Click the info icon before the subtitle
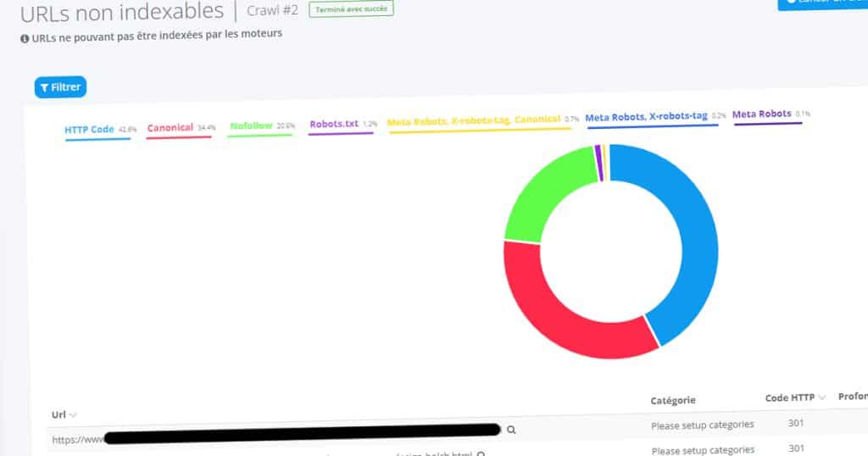The width and height of the screenshot is (868, 456). (25, 39)
